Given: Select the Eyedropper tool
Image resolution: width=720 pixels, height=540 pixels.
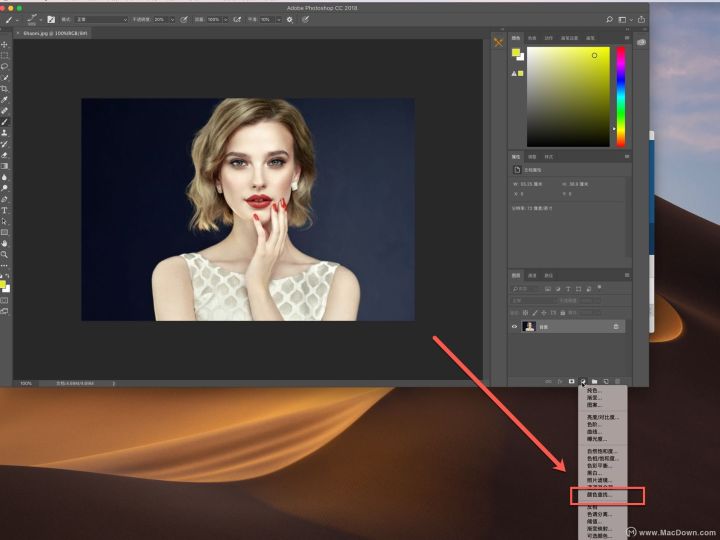Looking at the screenshot, I should click(5, 100).
